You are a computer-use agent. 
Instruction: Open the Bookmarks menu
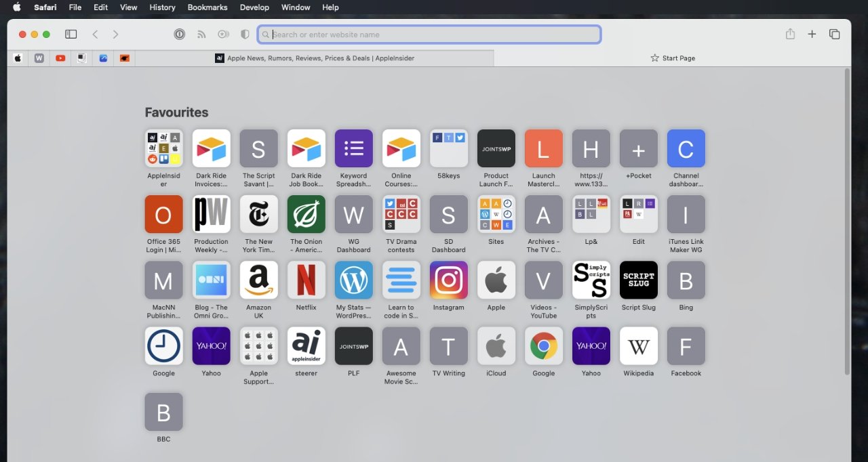click(x=207, y=7)
